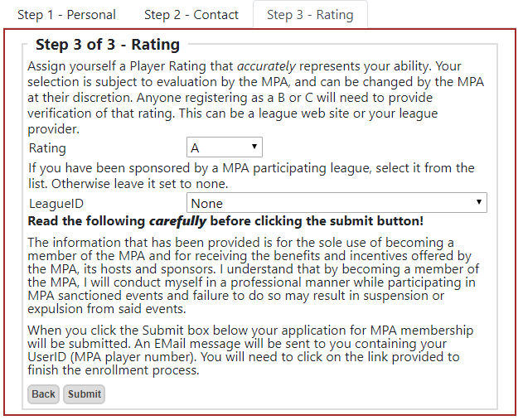Open the Rating dropdown showing A

click(224, 148)
